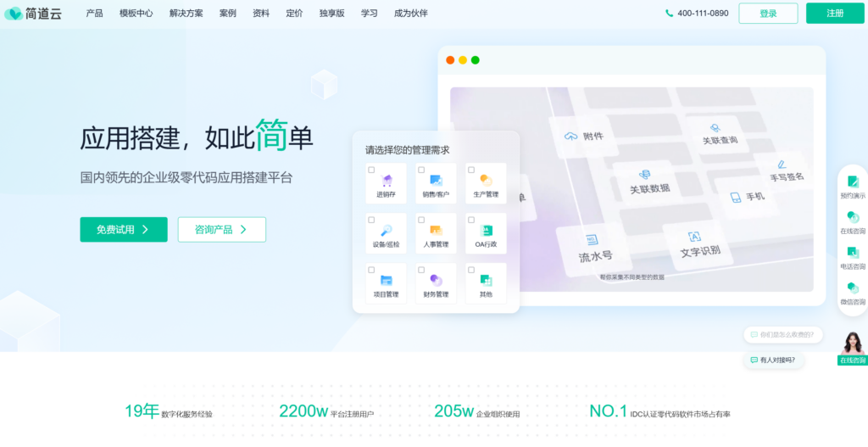The width and height of the screenshot is (868, 447).
Task: Click the 2200w 平台注册用户 statistic
Action: pos(326,411)
